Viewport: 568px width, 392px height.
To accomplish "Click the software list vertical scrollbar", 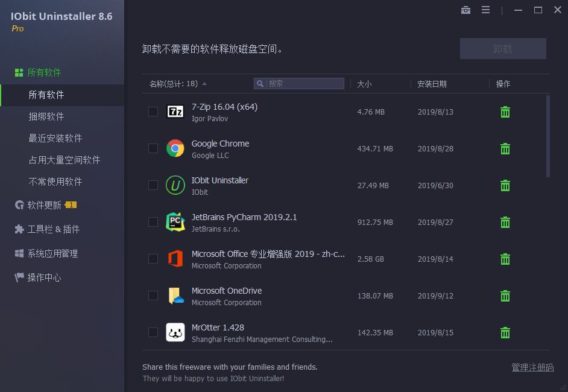I will (x=547, y=136).
